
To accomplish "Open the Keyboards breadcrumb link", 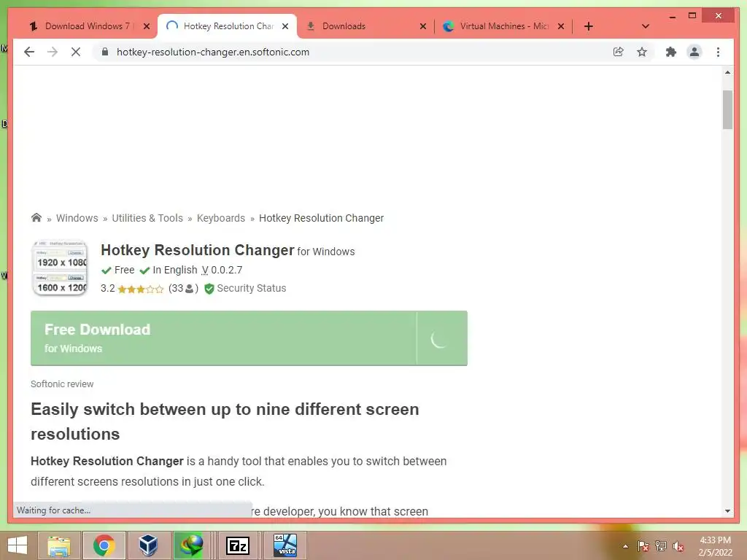I will (220, 218).
